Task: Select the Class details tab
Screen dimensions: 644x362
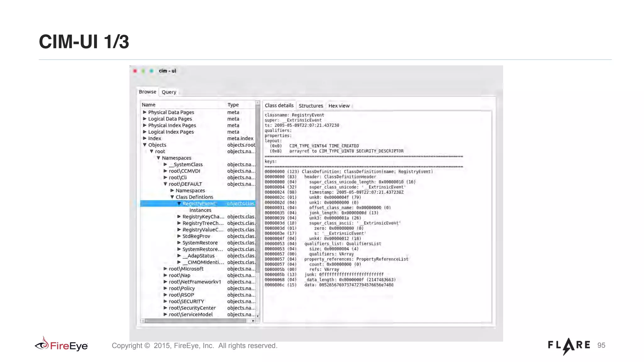Action: click(x=279, y=106)
